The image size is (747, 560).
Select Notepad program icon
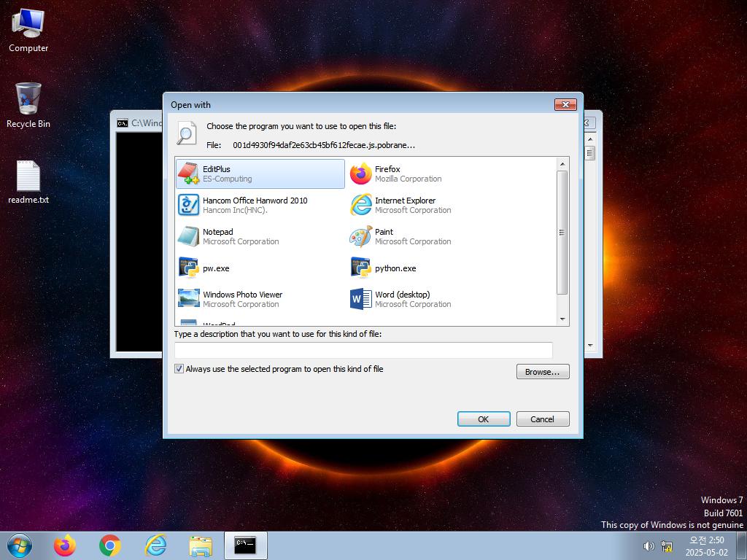click(x=188, y=236)
